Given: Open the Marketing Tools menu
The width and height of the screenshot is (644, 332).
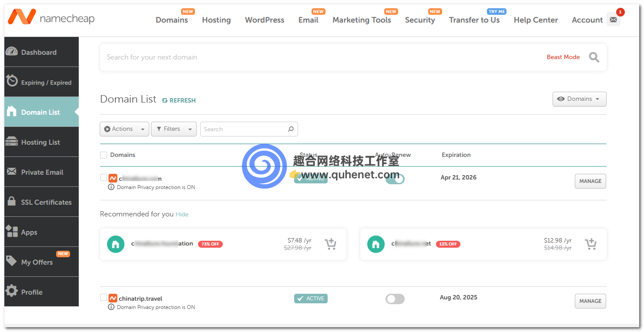Looking at the screenshot, I should 362,20.
